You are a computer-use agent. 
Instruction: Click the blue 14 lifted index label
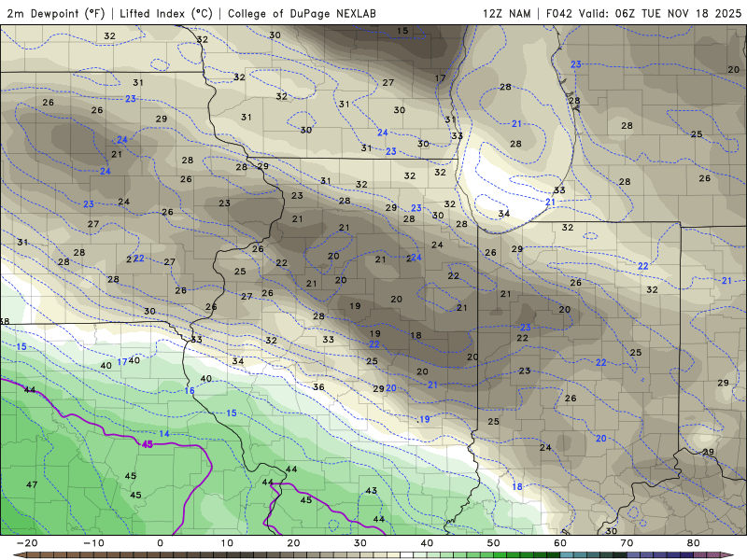(164, 434)
